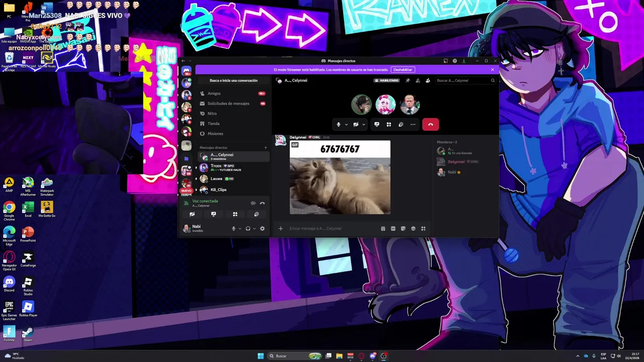Open the Discord inbox icon in title bar

pos(446,61)
